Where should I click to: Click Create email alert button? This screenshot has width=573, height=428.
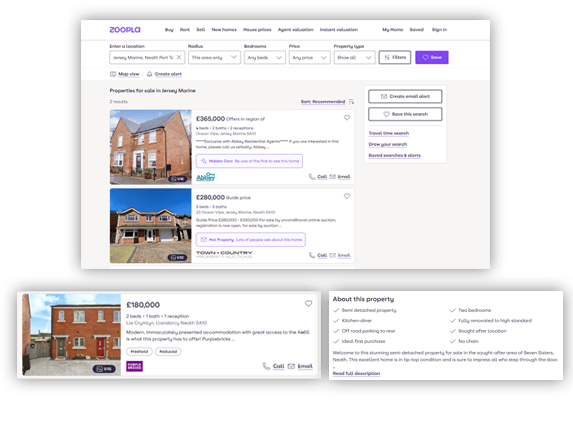click(x=405, y=96)
